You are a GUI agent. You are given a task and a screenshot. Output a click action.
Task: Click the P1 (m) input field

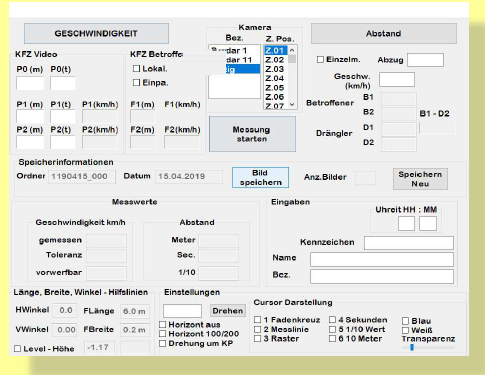tap(30, 117)
